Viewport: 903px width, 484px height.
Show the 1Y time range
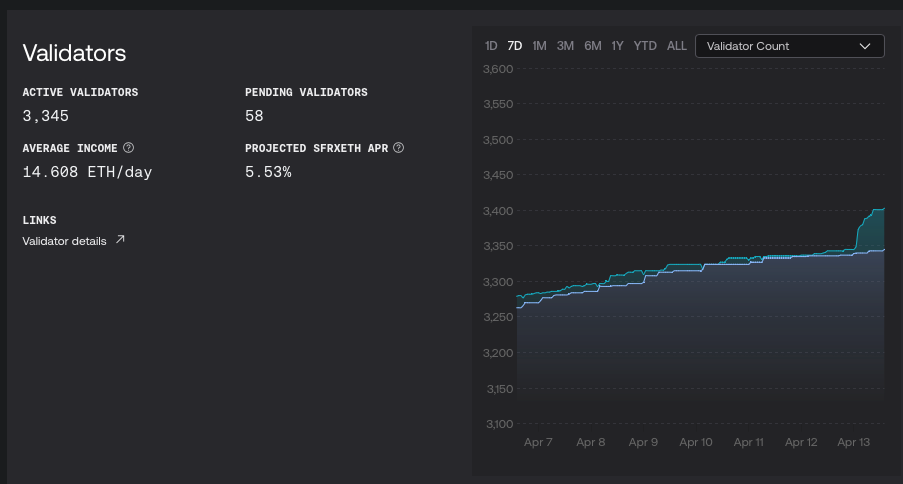click(618, 46)
